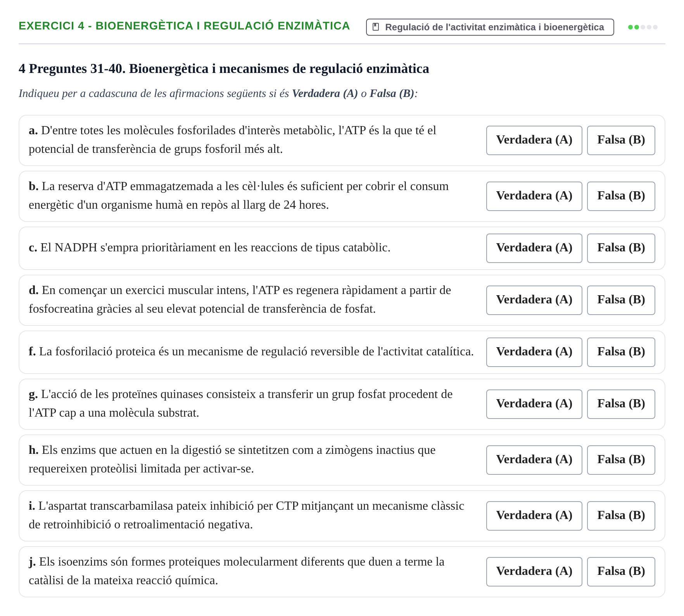684x616 pixels.
Task: Click statement h text about zimògens inactius
Action: 232,459
